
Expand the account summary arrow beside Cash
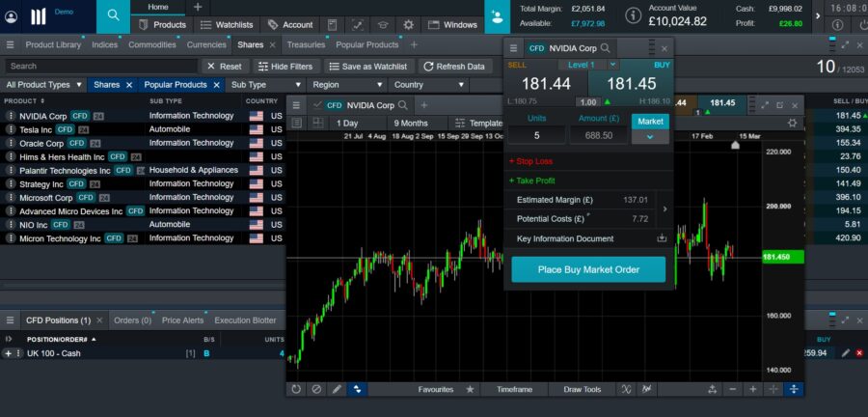[818, 16]
